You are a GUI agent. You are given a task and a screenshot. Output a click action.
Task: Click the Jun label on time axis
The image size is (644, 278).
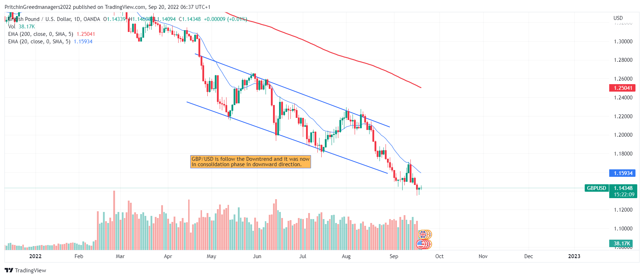point(257,256)
